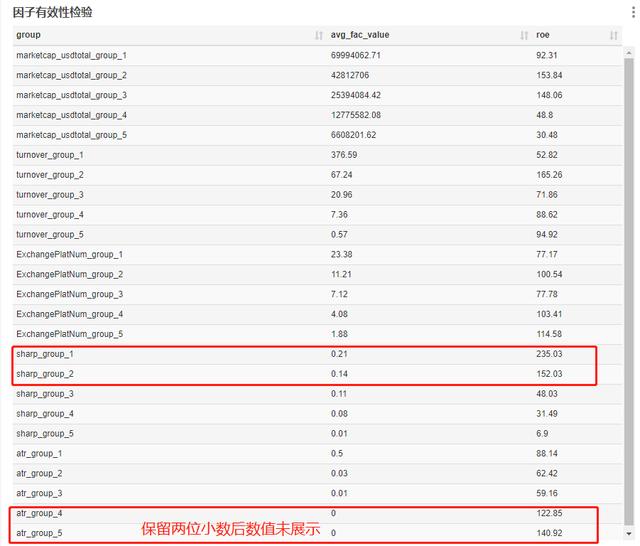Click the roe value 235.03
The width and height of the screenshot is (640, 546).
549,354
